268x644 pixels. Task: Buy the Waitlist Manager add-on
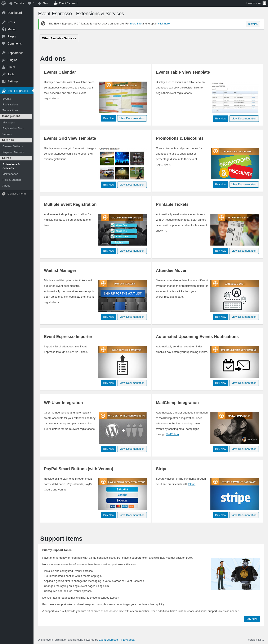click(109, 317)
